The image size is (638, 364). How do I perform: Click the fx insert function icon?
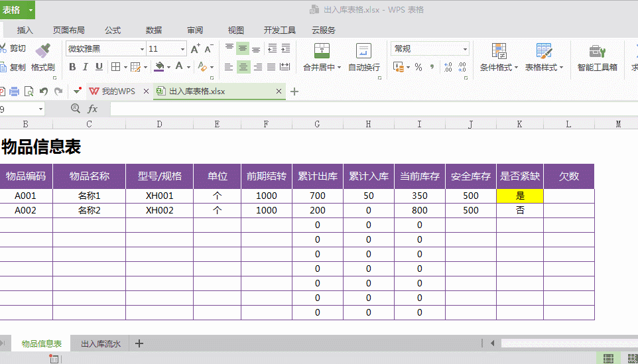click(93, 109)
